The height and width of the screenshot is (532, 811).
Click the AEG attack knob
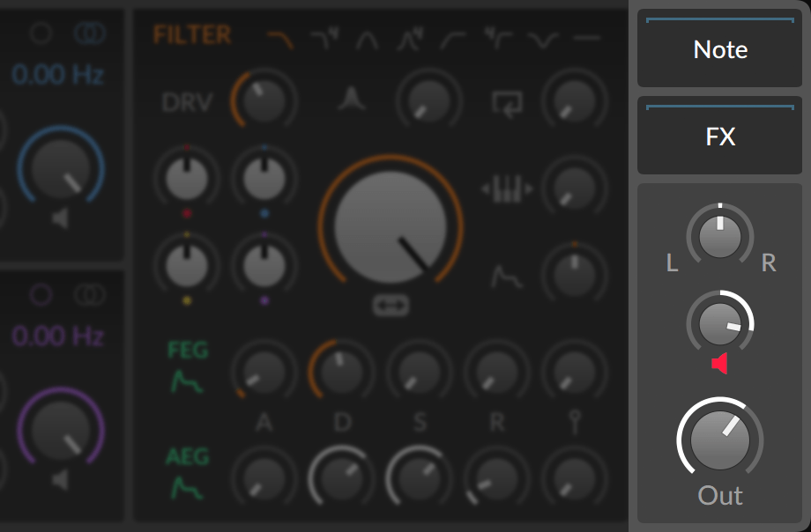pyautogui.click(x=264, y=477)
